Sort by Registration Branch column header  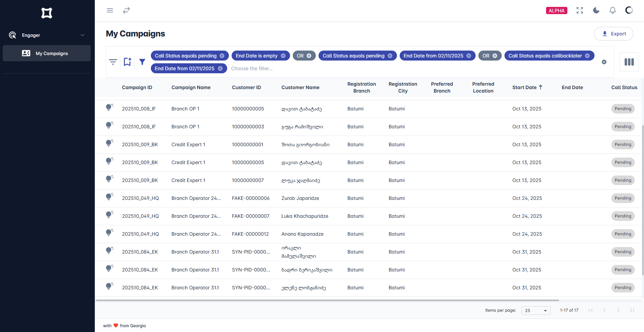pyautogui.click(x=362, y=87)
